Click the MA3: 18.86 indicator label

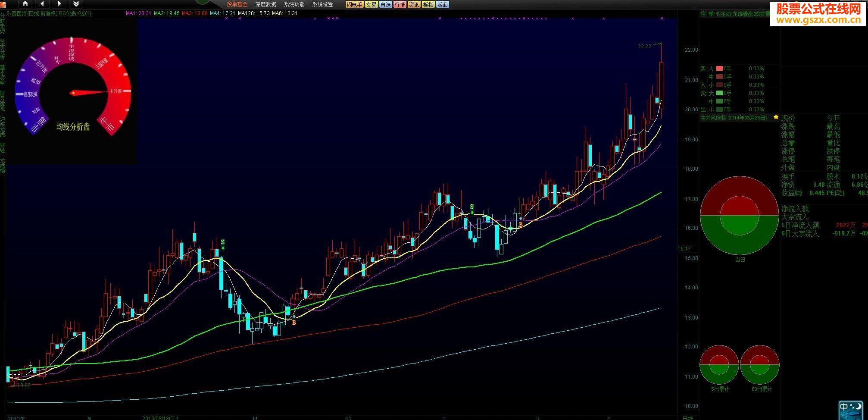(195, 13)
